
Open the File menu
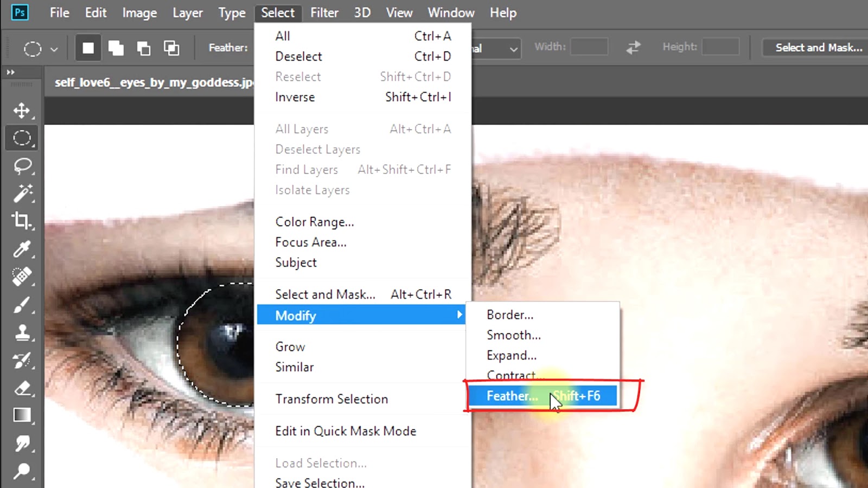point(60,12)
